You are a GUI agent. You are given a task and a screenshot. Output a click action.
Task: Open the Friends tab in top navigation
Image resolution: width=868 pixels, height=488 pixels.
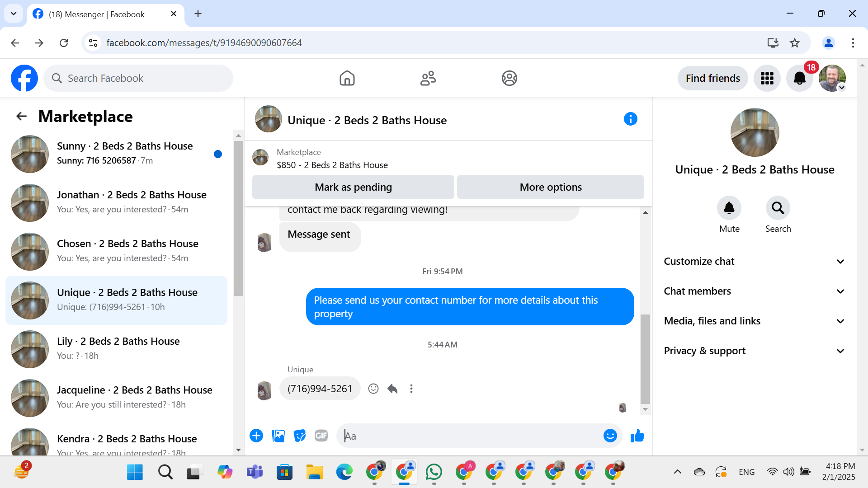428,78
